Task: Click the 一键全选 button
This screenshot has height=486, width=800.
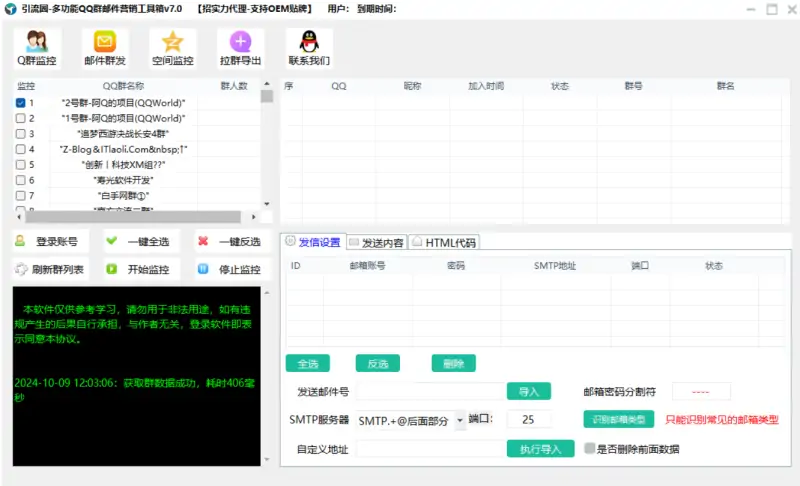Action: click(142, 241)
